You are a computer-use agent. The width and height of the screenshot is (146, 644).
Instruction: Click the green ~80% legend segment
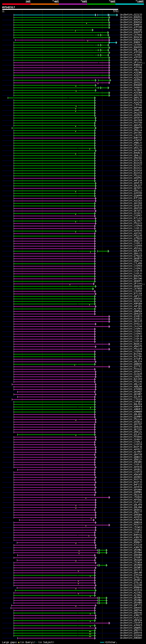click(101, 4)
